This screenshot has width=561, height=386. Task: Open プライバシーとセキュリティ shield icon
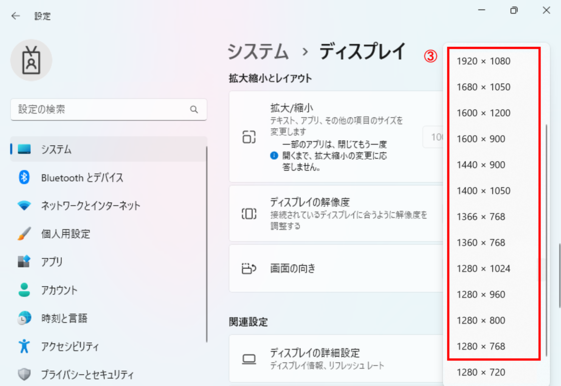24,374
